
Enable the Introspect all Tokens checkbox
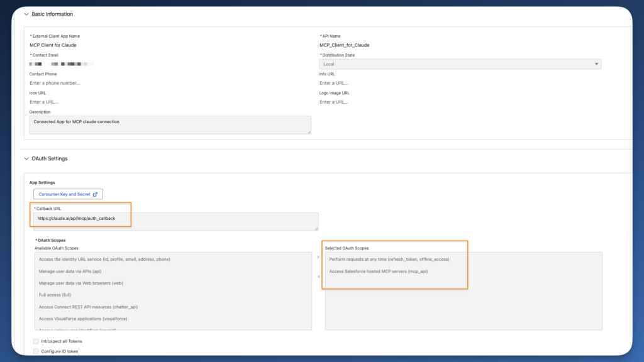36,341
